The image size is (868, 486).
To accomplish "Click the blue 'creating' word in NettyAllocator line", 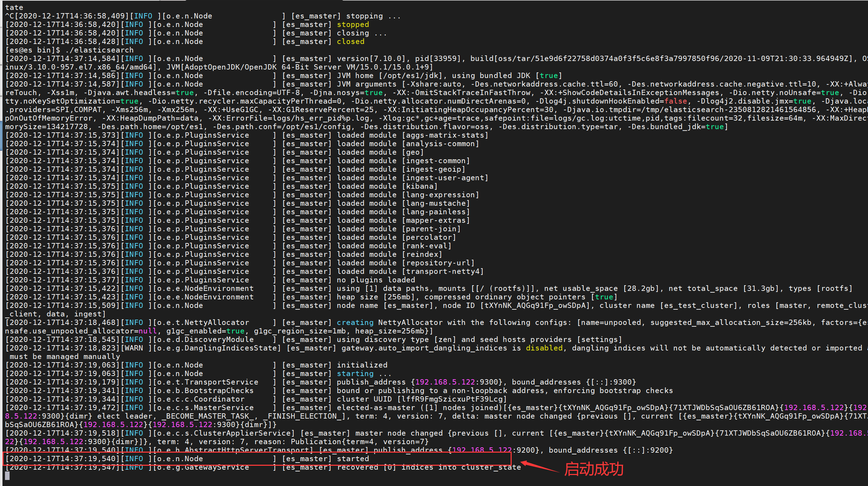I will click(355, 322).
